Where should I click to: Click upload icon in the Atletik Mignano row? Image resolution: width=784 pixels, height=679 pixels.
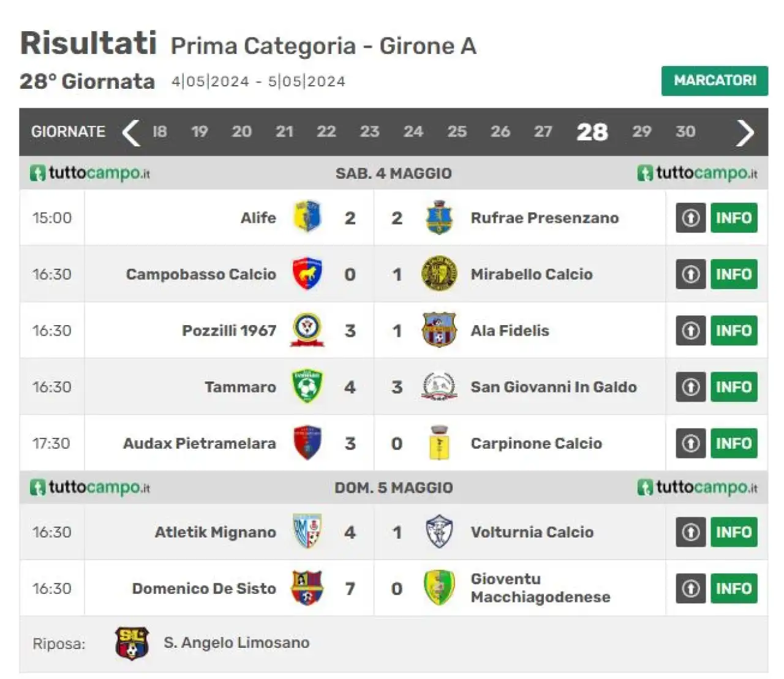[x=691, y=531]
